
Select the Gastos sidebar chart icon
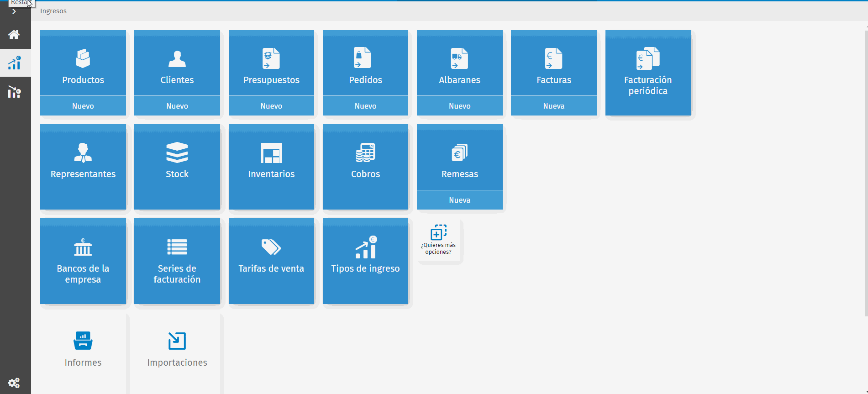tap(14, 92)
